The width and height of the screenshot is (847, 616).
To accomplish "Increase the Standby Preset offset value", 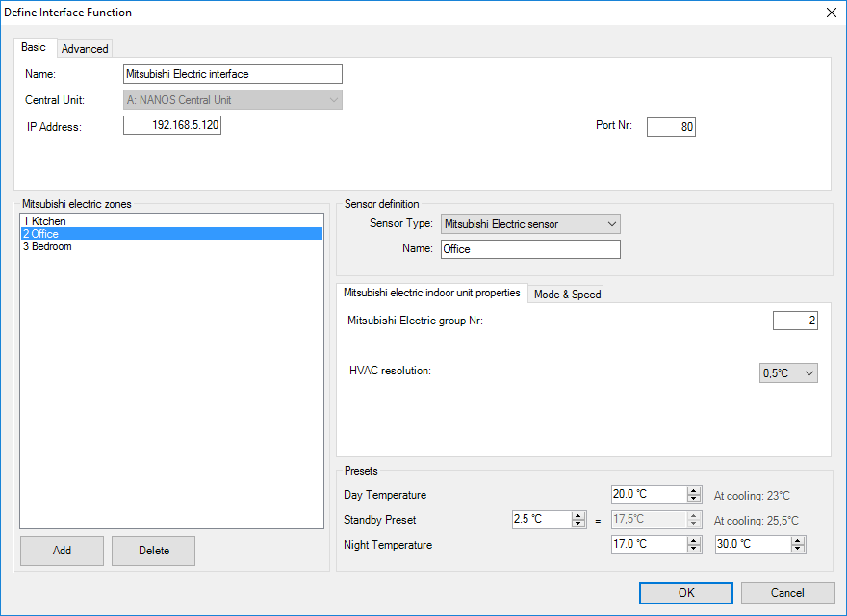I will point(578,516).
